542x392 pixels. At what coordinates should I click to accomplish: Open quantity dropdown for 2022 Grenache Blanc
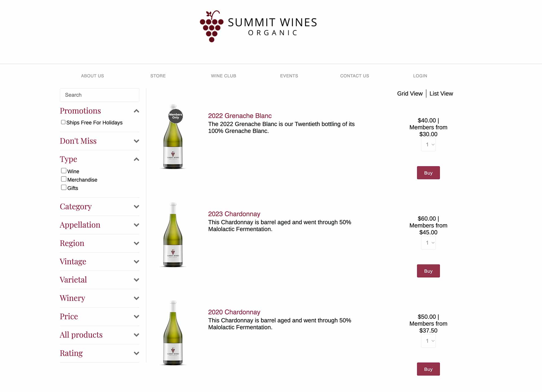tap(428, 145)
